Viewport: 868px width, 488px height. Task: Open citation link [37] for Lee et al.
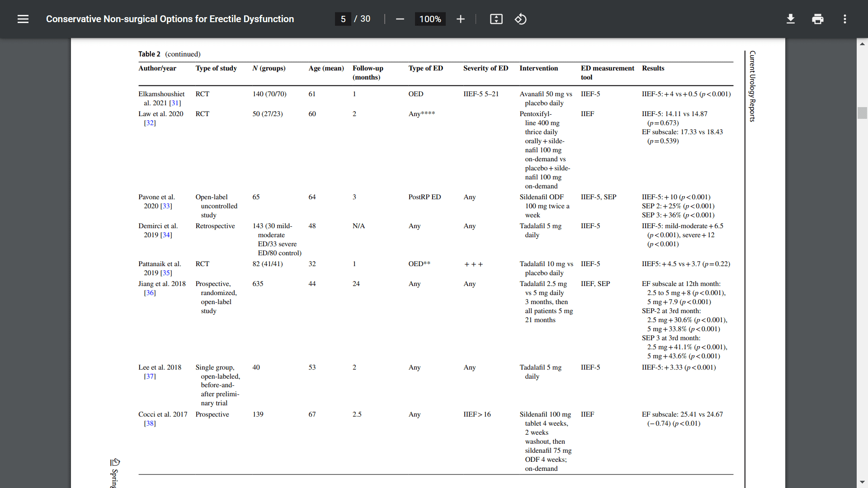(x=150, y=376)
